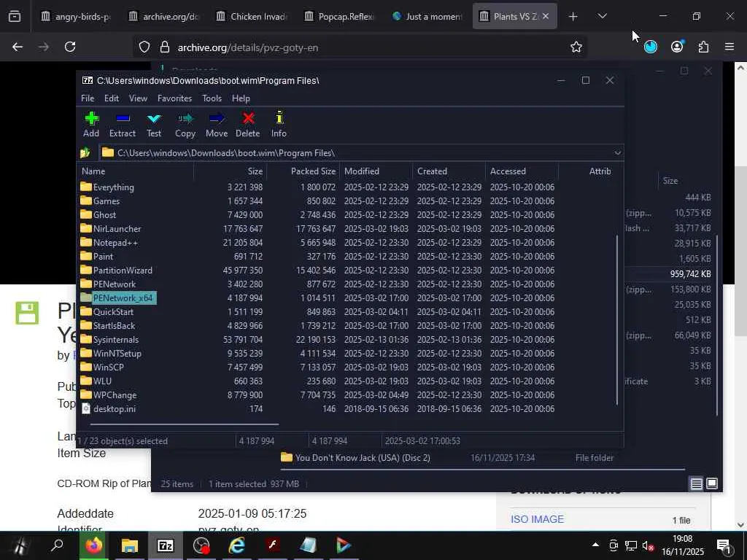Click the 7-Zip horizontal scrollbar
Viewport: 747px width, 560px height.
point(184,424)
